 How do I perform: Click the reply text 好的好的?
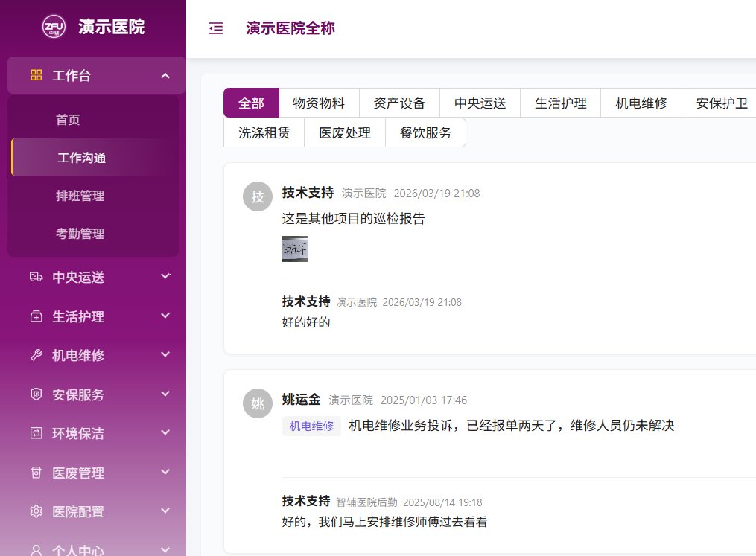[305, 322]
